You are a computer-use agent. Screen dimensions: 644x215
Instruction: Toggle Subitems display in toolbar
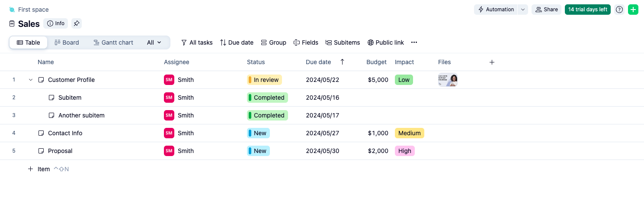coord(343,42)
